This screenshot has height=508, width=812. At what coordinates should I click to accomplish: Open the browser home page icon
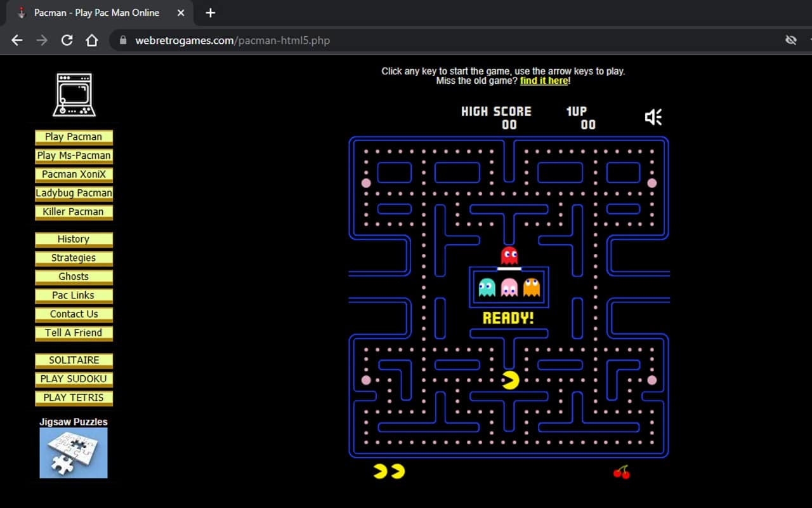(92, 40)
